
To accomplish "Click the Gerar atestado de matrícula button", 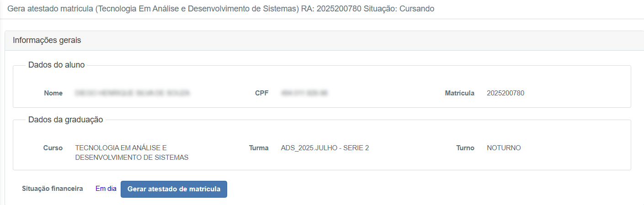I will tap(174, 189).
